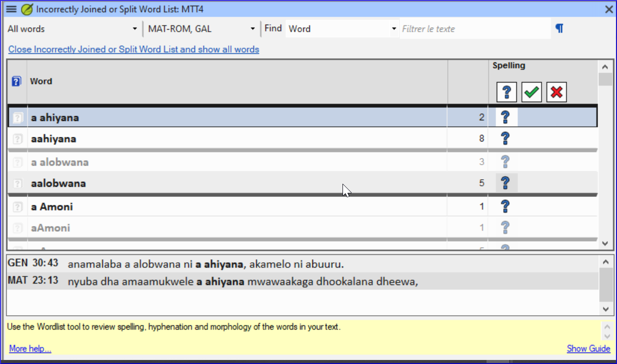Click the question mark unknown spelling header button
617x364 pixels.
click(x=507, y=92)
